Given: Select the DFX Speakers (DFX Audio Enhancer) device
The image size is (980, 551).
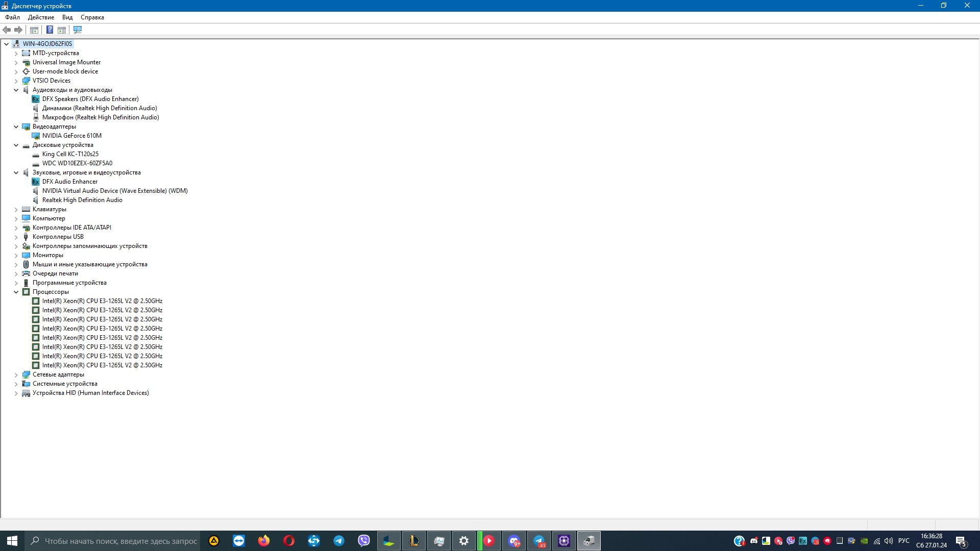Looking at the screenshot, I should click(x=90, y=99).
